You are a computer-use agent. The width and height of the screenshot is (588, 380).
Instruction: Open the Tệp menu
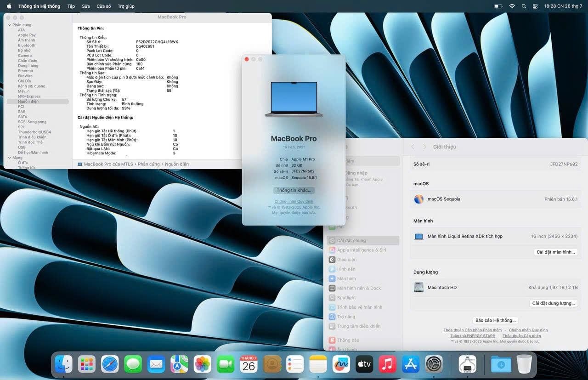coord(71,6)
